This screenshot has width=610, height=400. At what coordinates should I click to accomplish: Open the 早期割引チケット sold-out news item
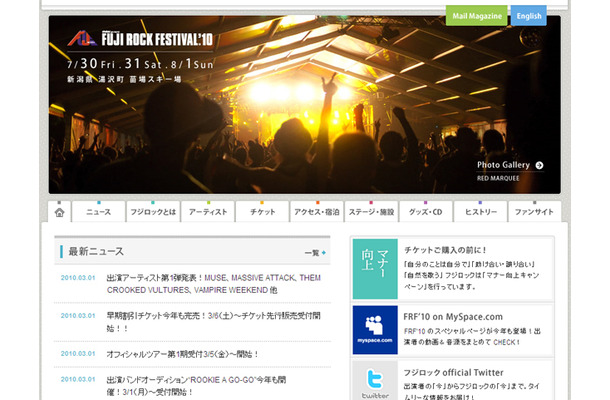pyautogui.click(x=214, y=322)
